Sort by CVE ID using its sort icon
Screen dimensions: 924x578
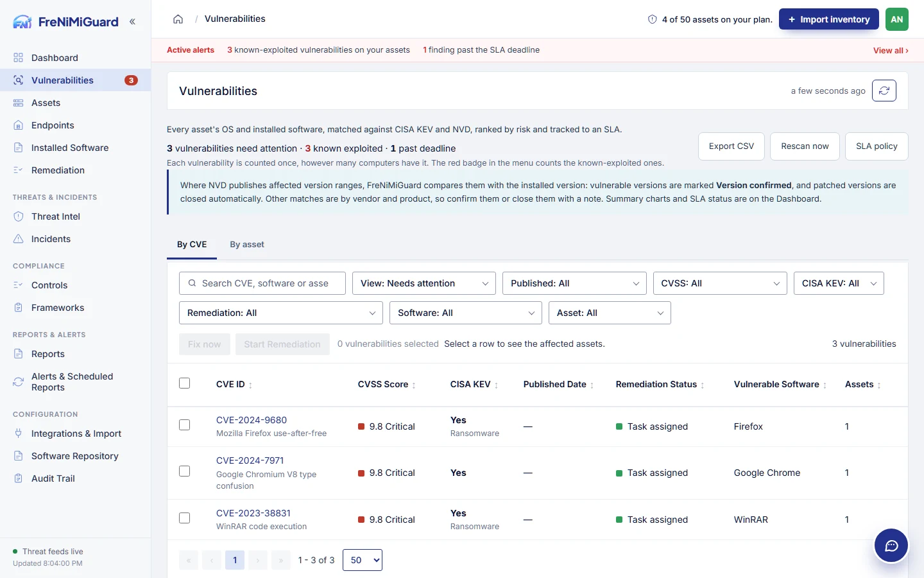click(250, 385)
